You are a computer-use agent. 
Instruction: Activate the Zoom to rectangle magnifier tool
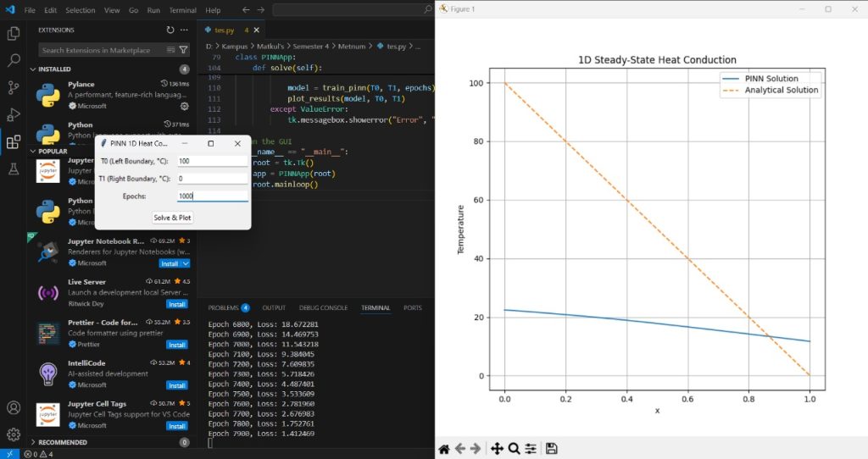point(514,448)
